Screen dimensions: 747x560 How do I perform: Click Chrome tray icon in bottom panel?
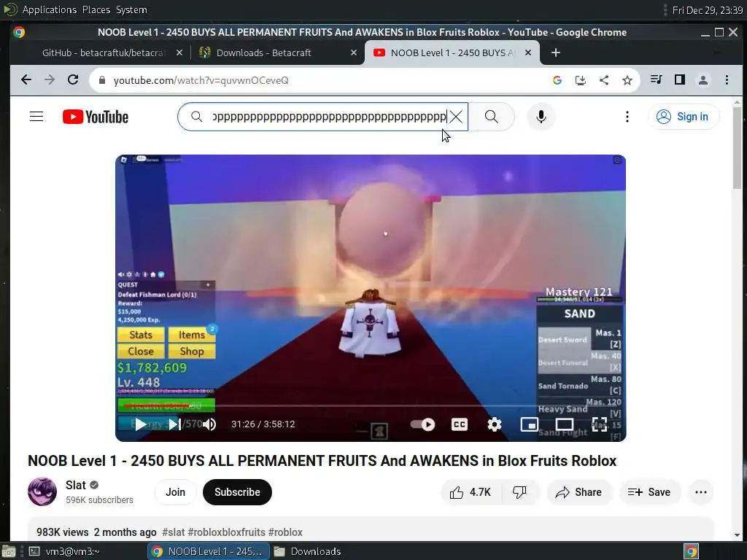692,551
